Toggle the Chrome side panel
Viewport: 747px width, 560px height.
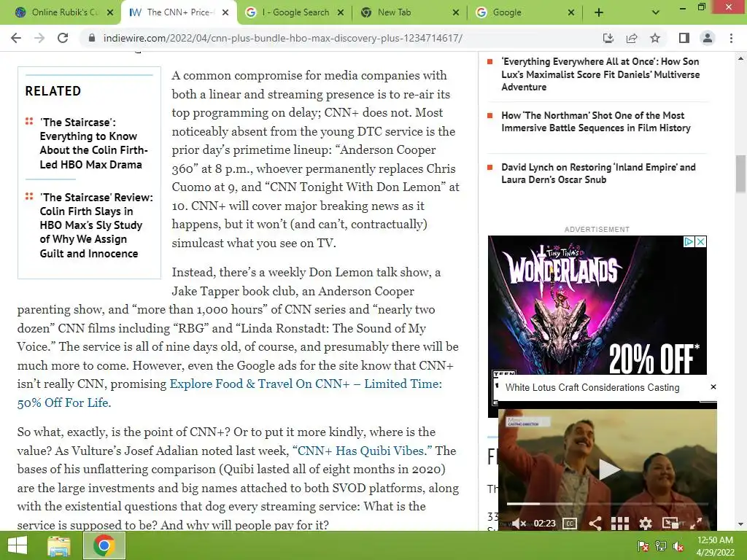pos(684,38)
